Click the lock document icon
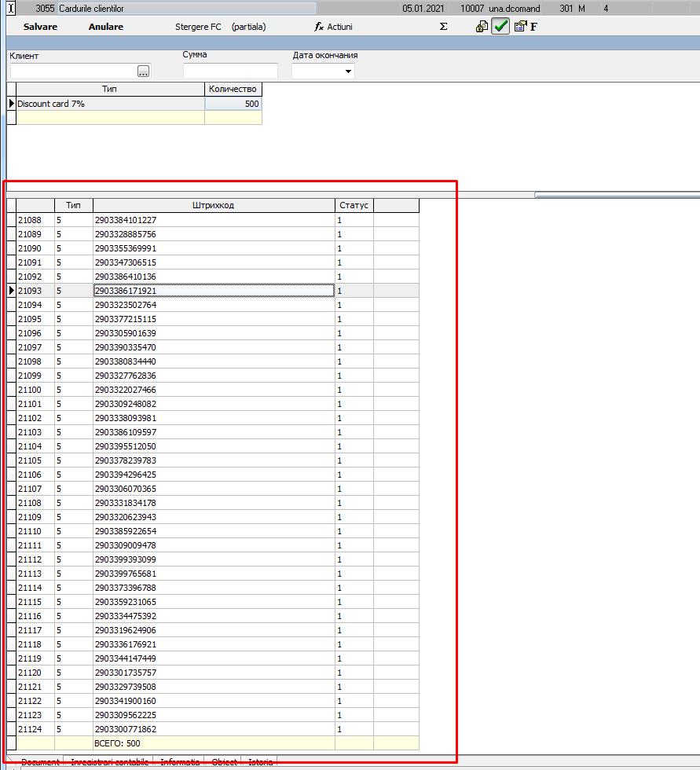Image resolution: width=700 pixels, height=770 pixels. [482, 27]
